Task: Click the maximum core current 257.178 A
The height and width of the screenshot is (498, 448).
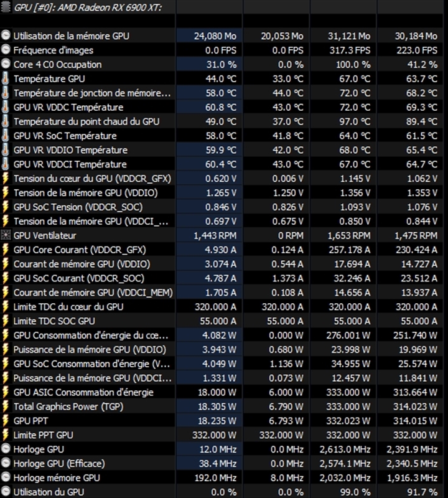Action: (x=349, y=250)
